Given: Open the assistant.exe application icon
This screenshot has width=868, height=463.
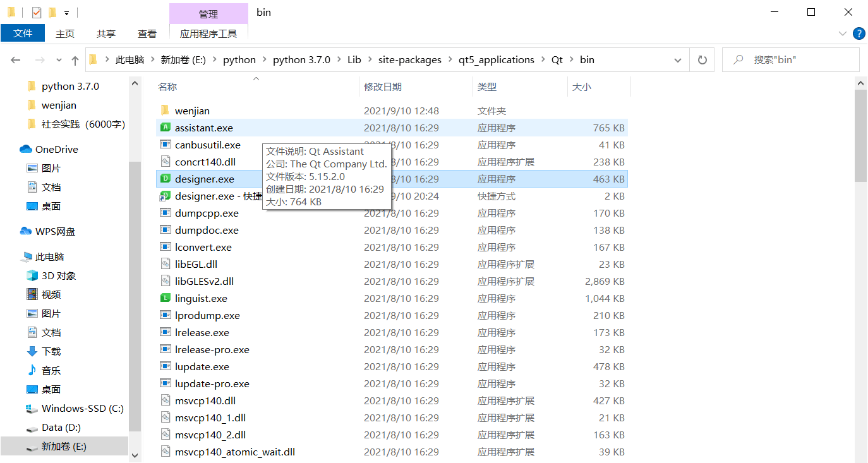Looking at the screenshot, I should pos(166,128).
